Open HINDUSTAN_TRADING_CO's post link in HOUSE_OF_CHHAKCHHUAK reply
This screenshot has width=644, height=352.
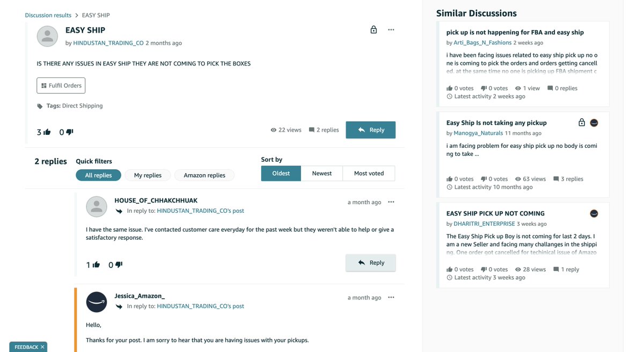(200, 211)
